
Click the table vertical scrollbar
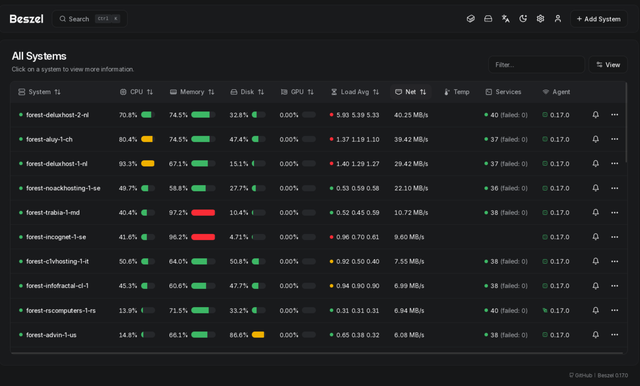(626, 122)
